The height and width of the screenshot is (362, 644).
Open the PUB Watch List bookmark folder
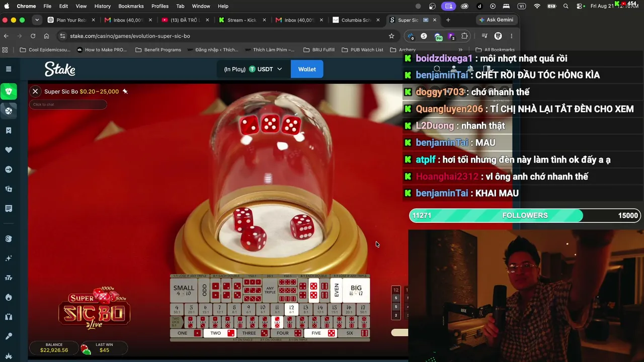(x=362, y=50)
